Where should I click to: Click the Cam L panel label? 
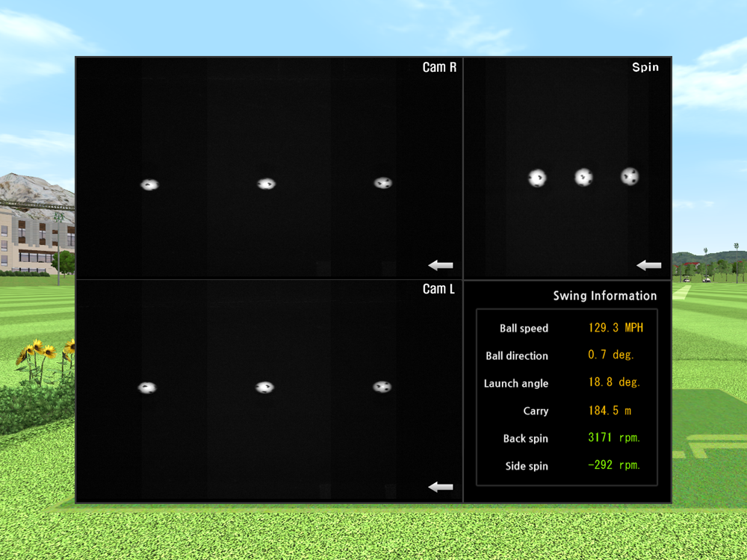[x=438, y=289]
